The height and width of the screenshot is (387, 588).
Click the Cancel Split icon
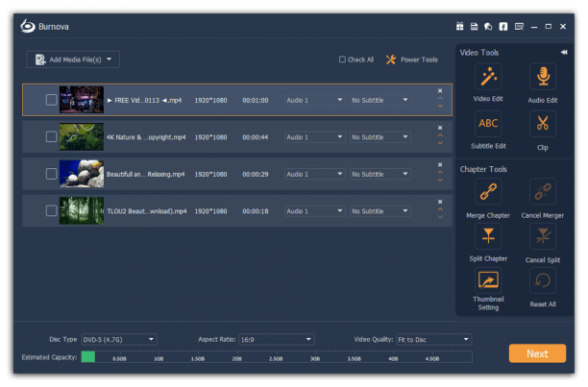[x=543, y=236]
